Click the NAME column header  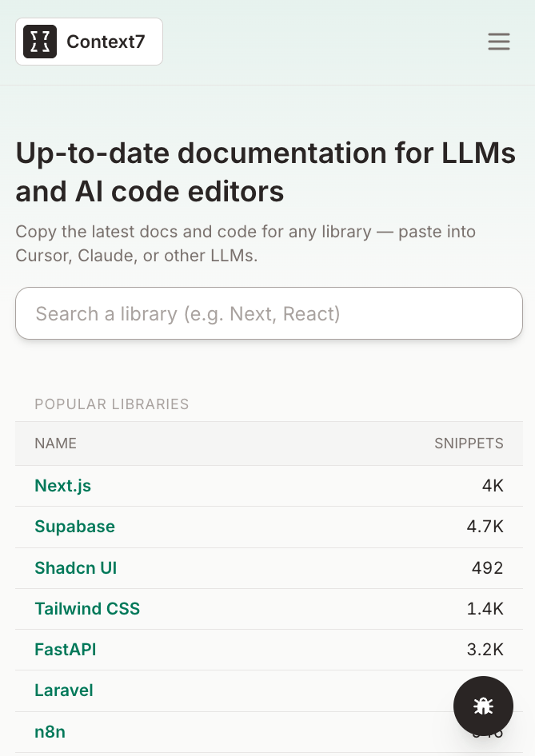point(55,443)
